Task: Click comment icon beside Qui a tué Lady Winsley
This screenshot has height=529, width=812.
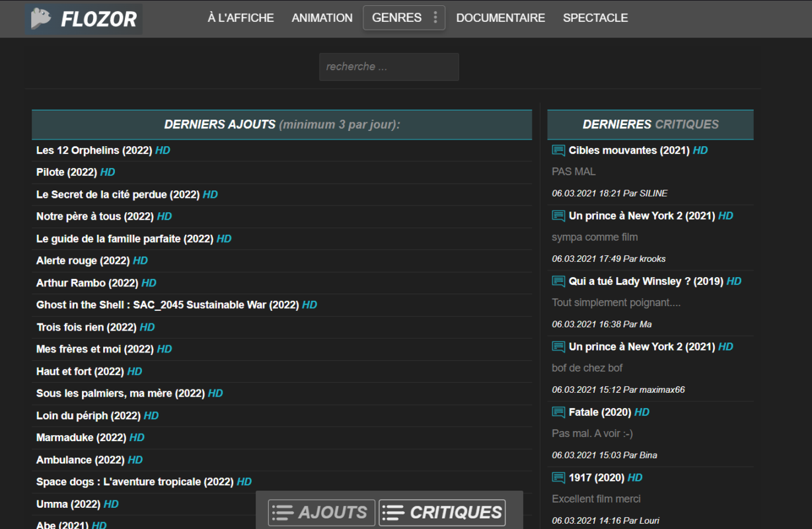Action: [x=558, y=282]
